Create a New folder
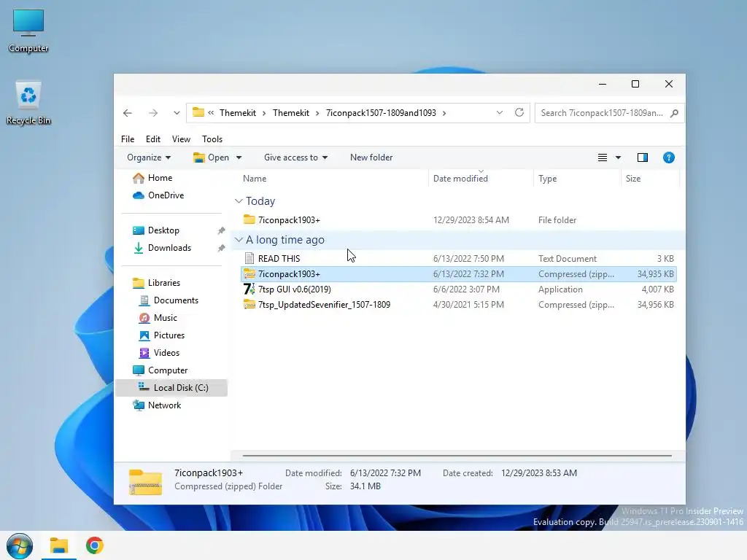The height and width of the screenshot is (560, 747). tap(371, 157)
